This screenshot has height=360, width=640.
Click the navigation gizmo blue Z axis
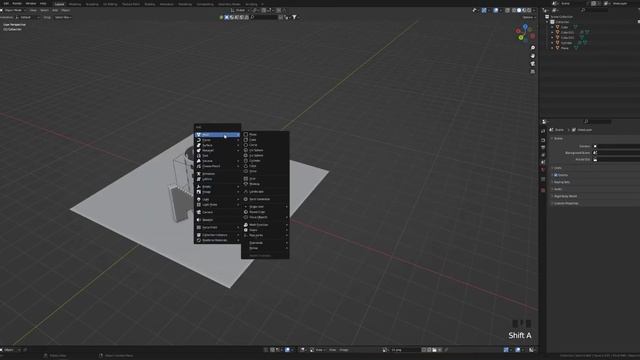click(525, 27)
